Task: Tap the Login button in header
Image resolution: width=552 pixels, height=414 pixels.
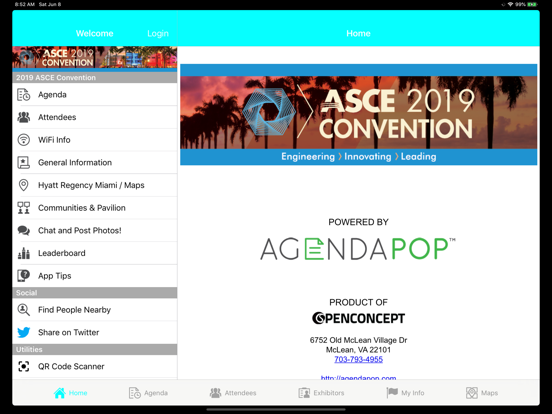Action: tap(158, 33)
